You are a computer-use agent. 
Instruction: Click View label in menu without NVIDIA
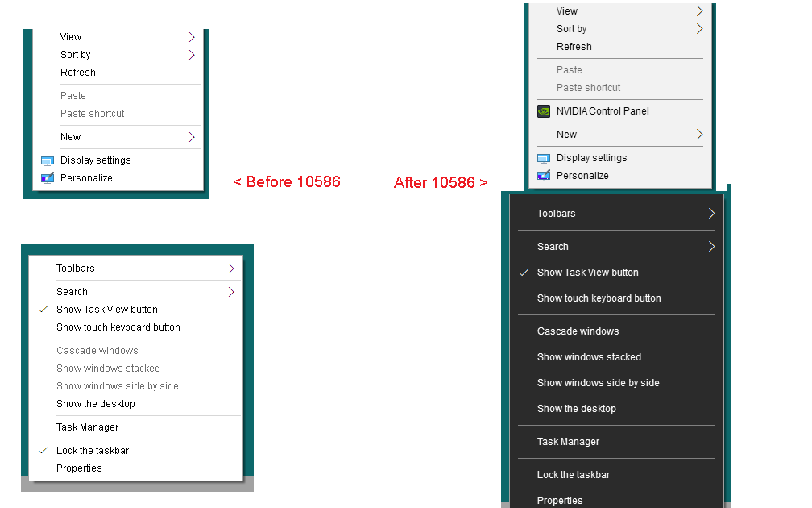(x=70, y=37)
